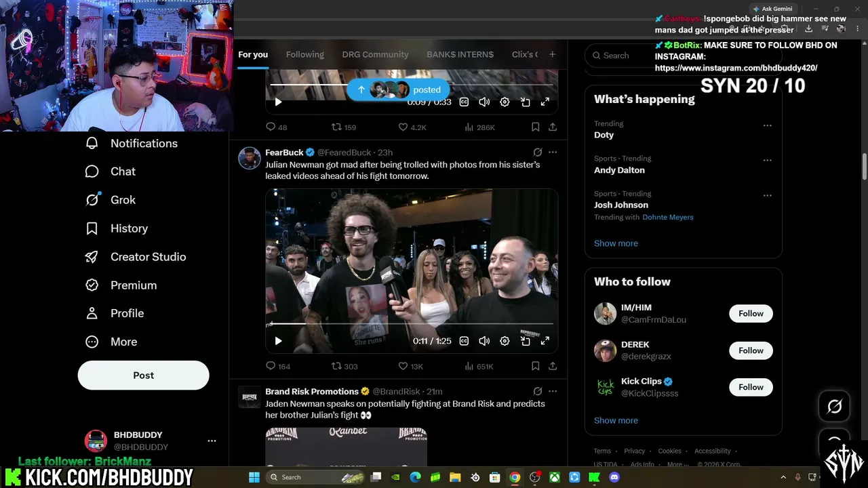
Task: Open picture-in-picture on the FearBuck video
Action: coord(525,341)
